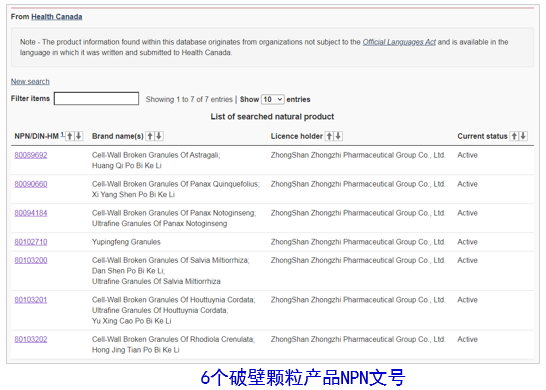This screenshot has width=546, height=390.
Task: Sort Licence holder column descending
Action: pyautogui.click(x=338, y=136)
